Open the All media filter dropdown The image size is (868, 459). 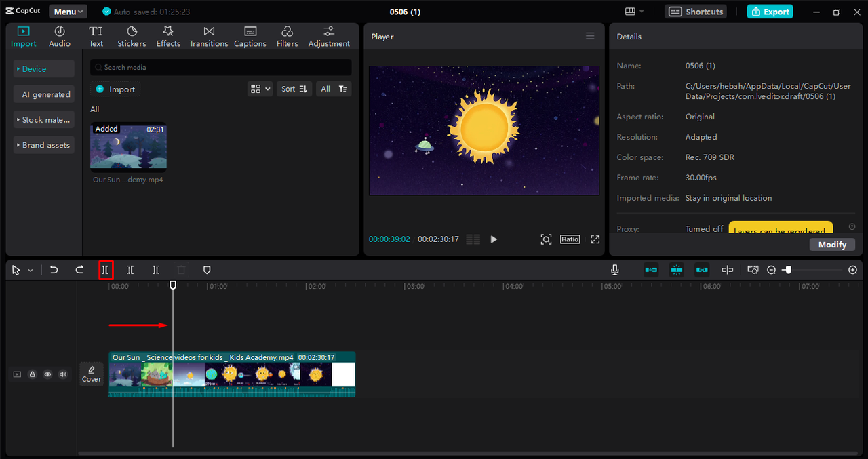pos(334,89)
